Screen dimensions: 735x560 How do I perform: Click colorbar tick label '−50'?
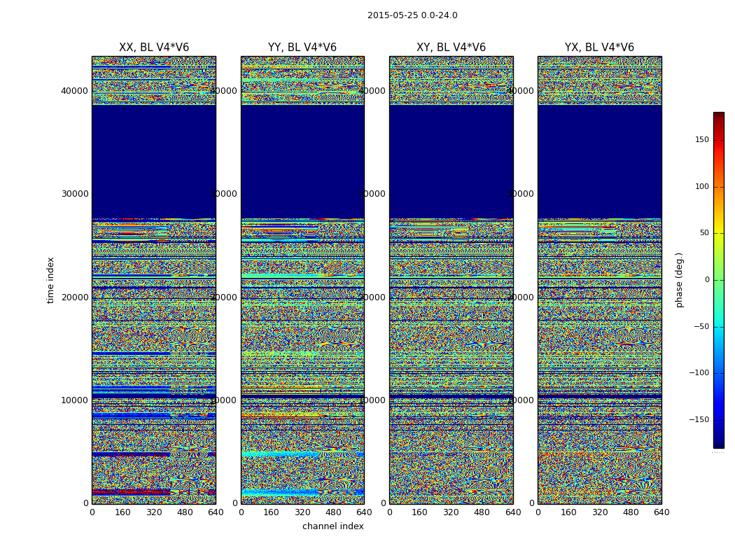tap(701, 327)
